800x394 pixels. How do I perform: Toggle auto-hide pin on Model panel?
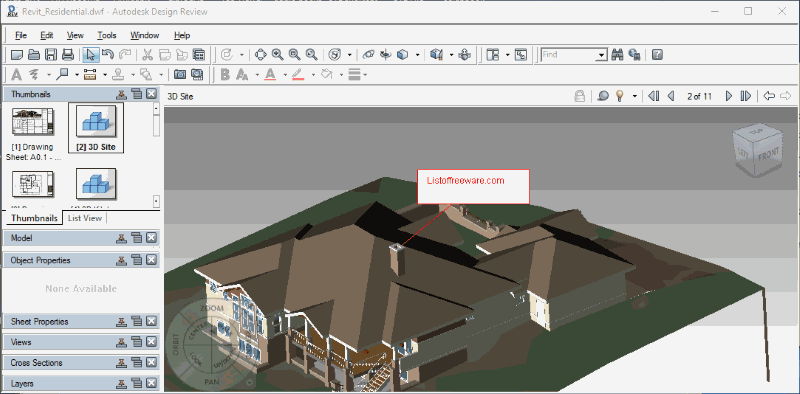121,238
